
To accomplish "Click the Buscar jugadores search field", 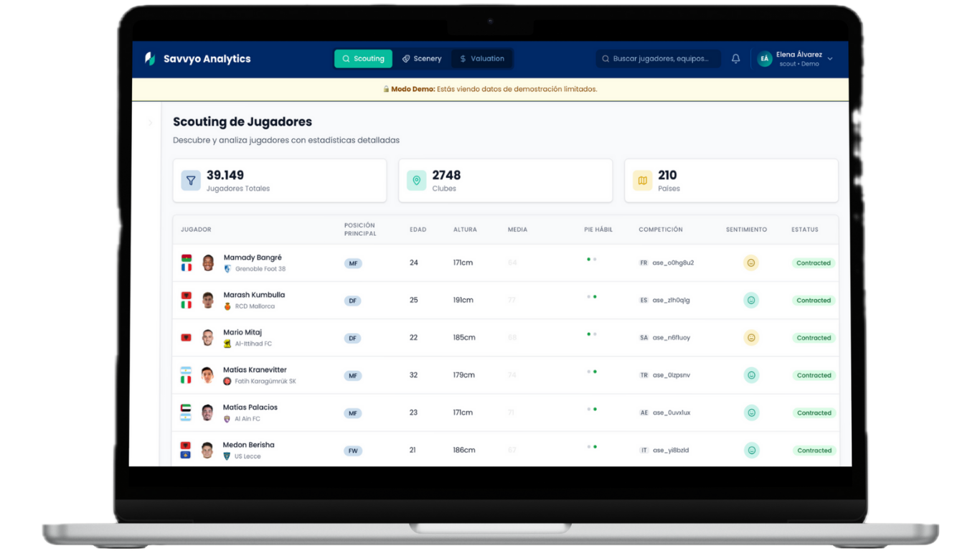I will (x=659, y=59).
